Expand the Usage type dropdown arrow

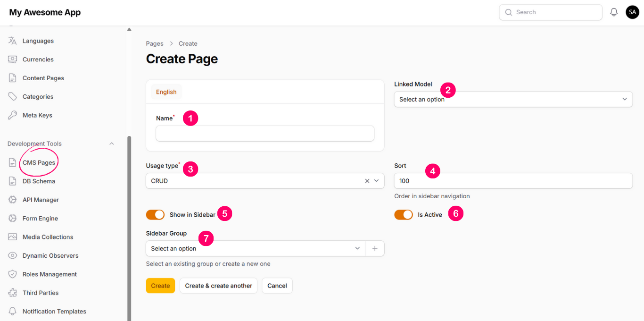click(x=376, y=181)
